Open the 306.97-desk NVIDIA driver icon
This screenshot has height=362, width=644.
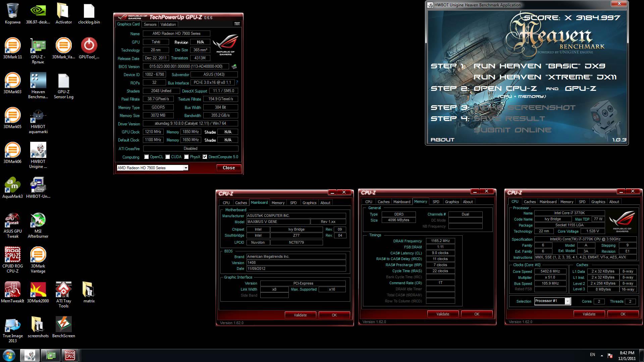pyautogui.click(x=38, y=13)
